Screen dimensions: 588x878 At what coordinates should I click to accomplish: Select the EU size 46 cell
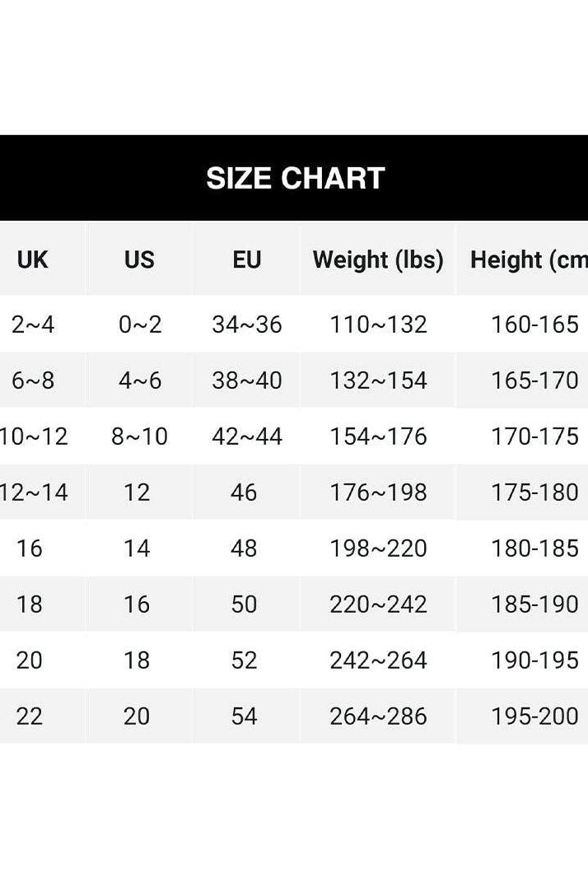click(x=245, y=493)
